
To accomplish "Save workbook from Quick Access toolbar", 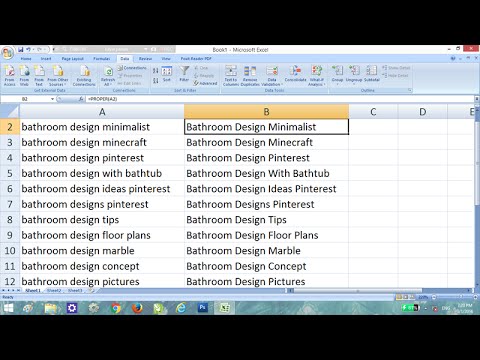I will point(21,50).
